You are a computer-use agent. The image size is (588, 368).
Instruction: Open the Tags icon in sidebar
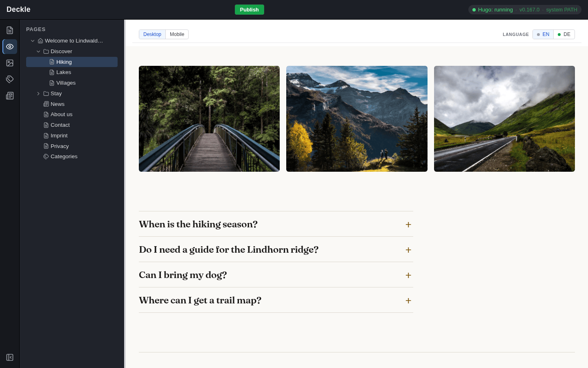pyautogui.click(x=10, y=79)
